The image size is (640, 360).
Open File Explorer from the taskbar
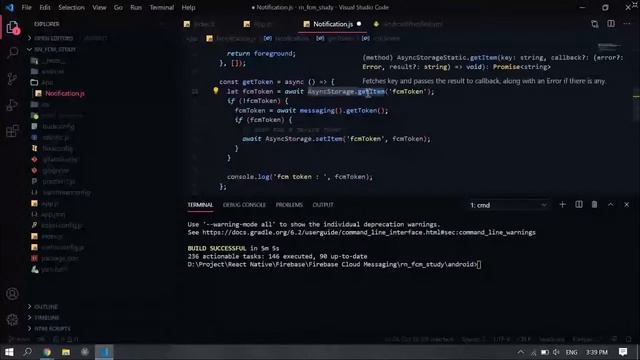point(66,352)
